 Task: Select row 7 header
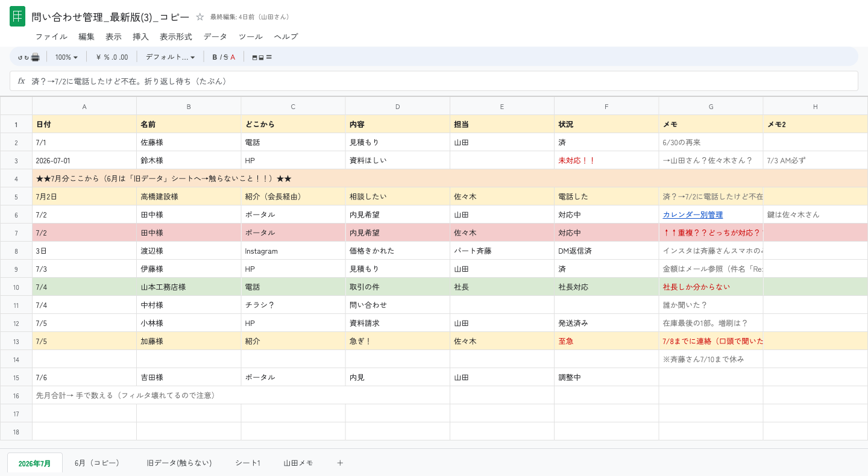16,233
